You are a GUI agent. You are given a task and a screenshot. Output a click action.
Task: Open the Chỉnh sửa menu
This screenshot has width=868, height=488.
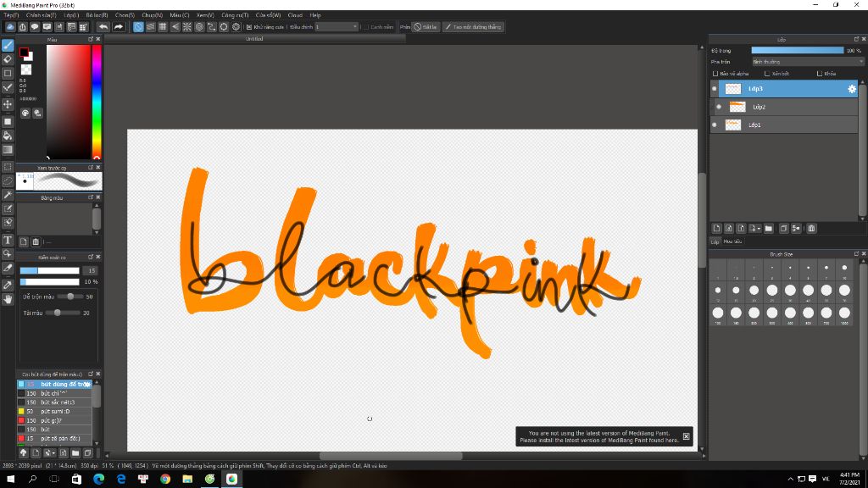(x=42, y=15)
